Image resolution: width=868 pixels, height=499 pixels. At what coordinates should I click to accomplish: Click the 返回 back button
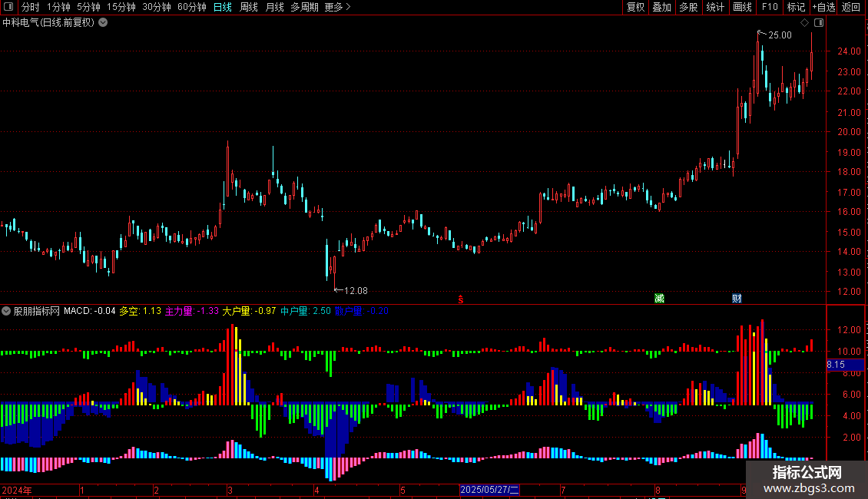click(851, 7)
